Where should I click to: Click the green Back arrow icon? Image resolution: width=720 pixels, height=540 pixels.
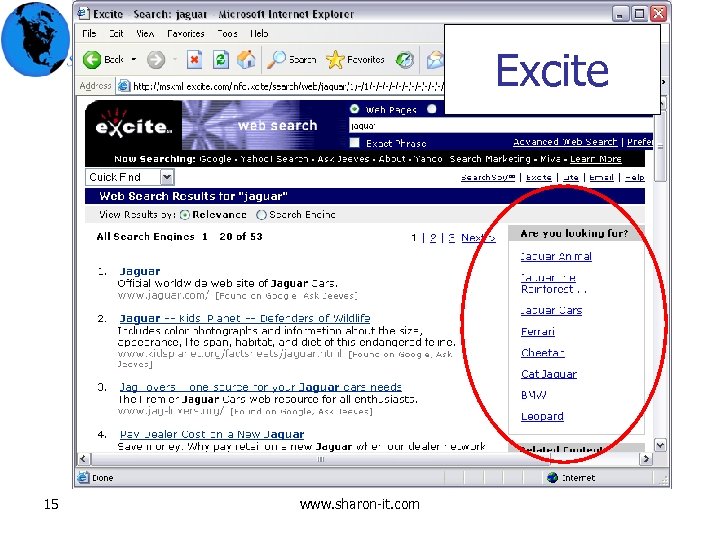coord(92,60)
